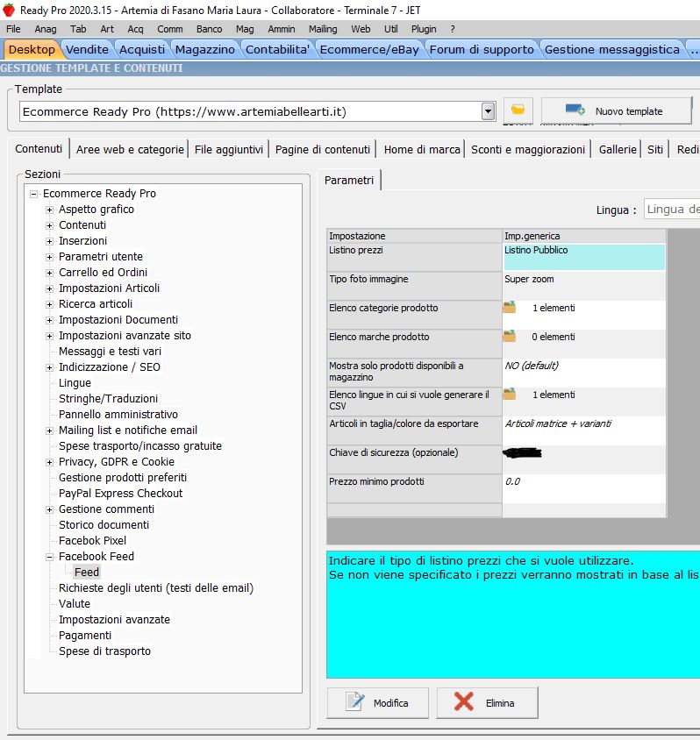Expand the Carrello ed Ordini node
The height and width of the screenshot is (740, 700).
(50, 273)
